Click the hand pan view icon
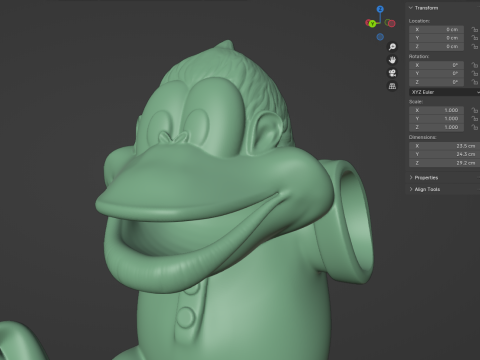Viewport: 480px width, 360px height. (x=392, y=60)
